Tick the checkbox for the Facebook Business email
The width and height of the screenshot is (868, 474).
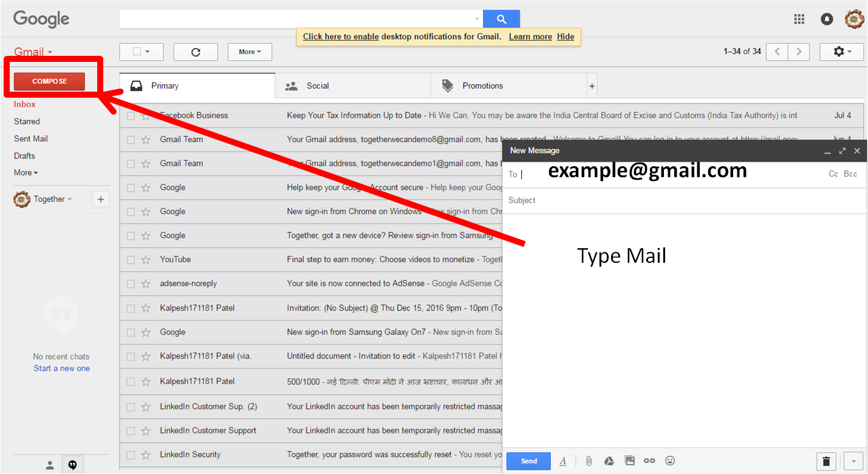131,116
